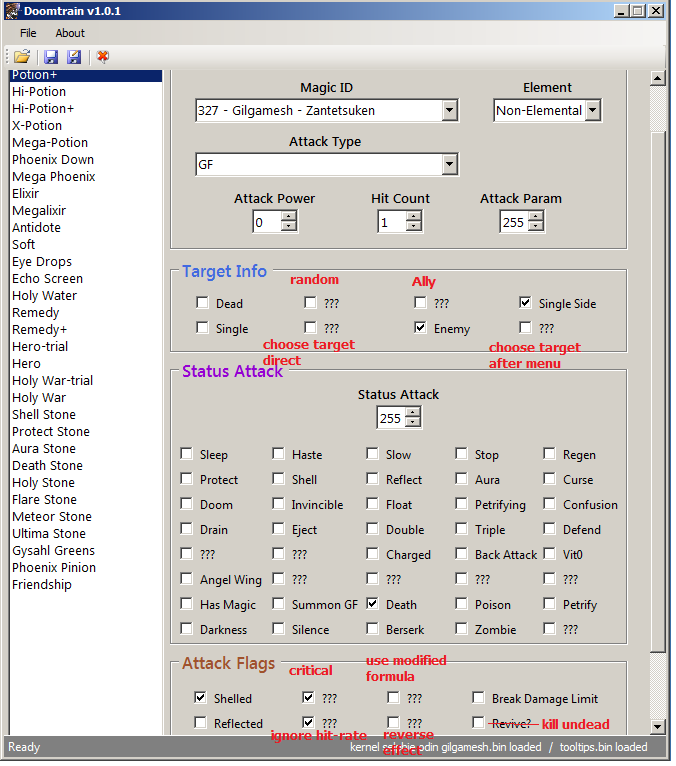Screen dimensions: 676x766
Task: Decrease Attack Power with down arrow
Action: 289,227
